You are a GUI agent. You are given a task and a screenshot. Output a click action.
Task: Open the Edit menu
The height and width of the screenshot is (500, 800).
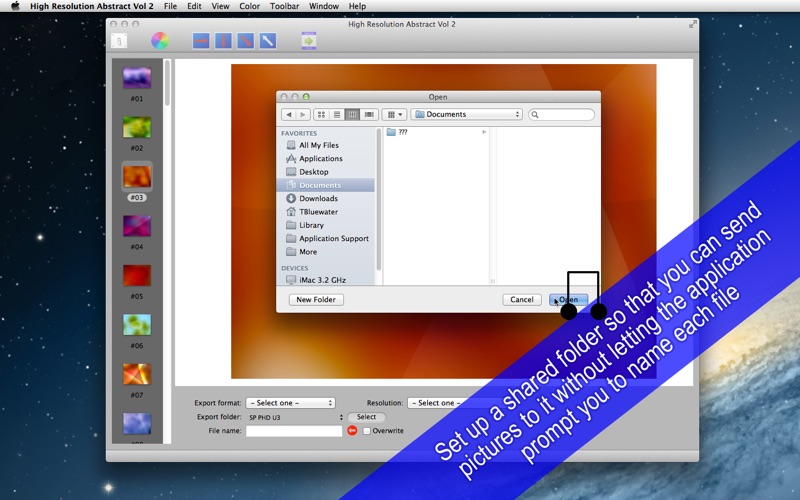point(194,6)
